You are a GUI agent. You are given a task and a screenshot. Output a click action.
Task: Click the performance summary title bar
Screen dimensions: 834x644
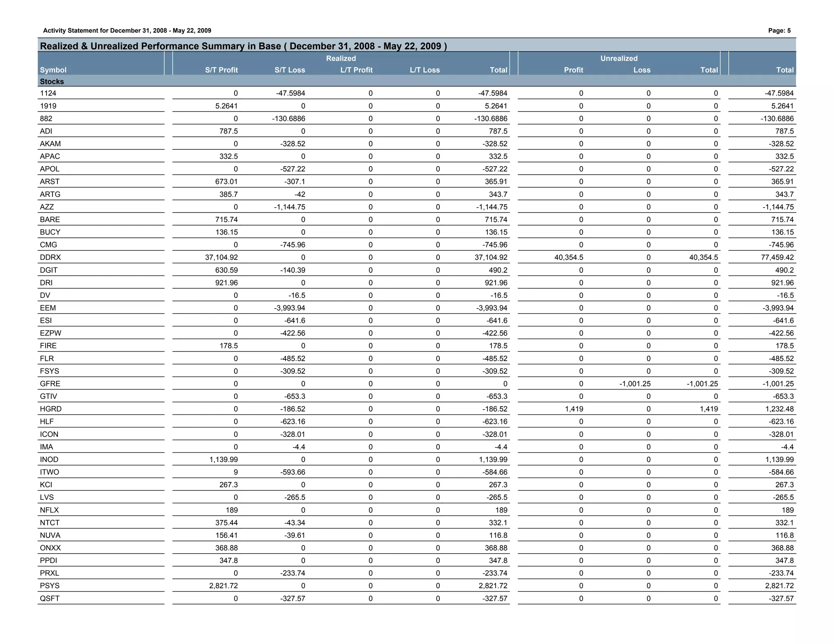(243, 46)
